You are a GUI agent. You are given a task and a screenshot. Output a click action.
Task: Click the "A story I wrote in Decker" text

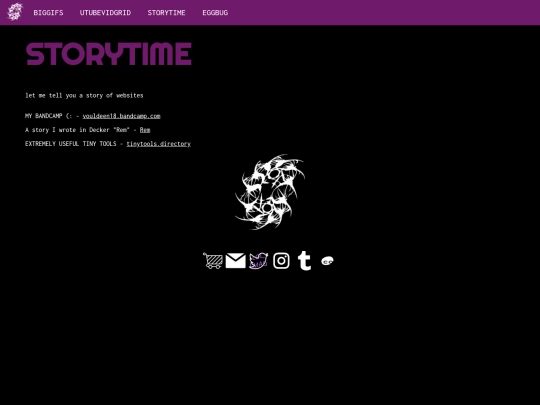click(x=67, y=130)
